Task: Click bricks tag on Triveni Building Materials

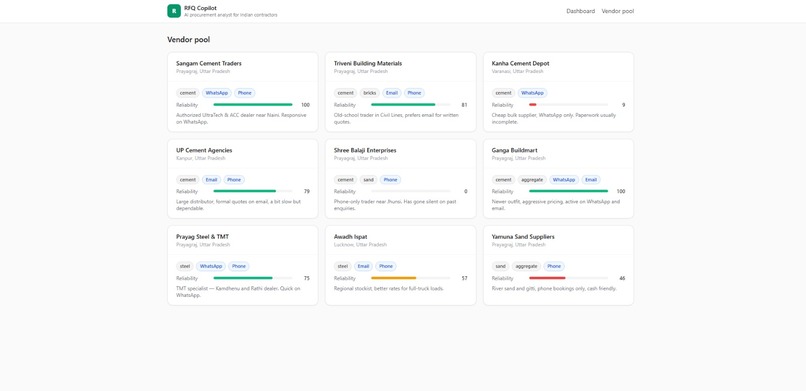Action: (370, 93)
